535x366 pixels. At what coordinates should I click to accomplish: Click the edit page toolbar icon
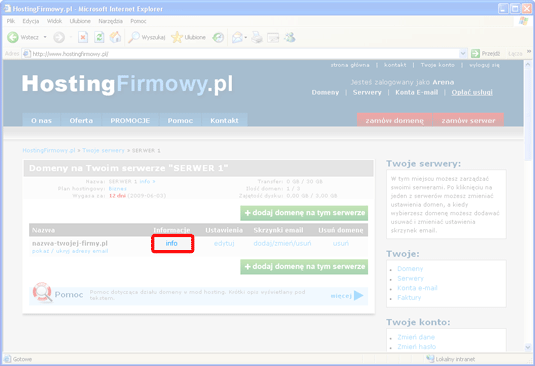(273, 37)
